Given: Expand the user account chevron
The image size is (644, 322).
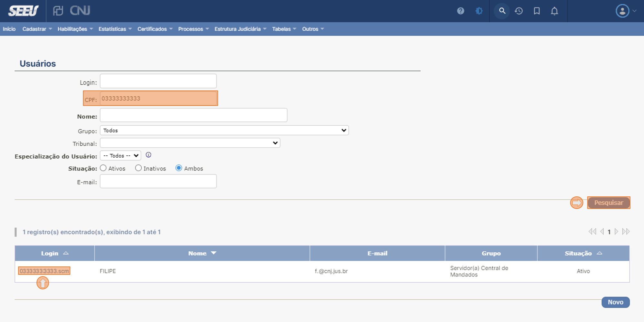Looking at the screenshot, I should [x=635, y=11].
